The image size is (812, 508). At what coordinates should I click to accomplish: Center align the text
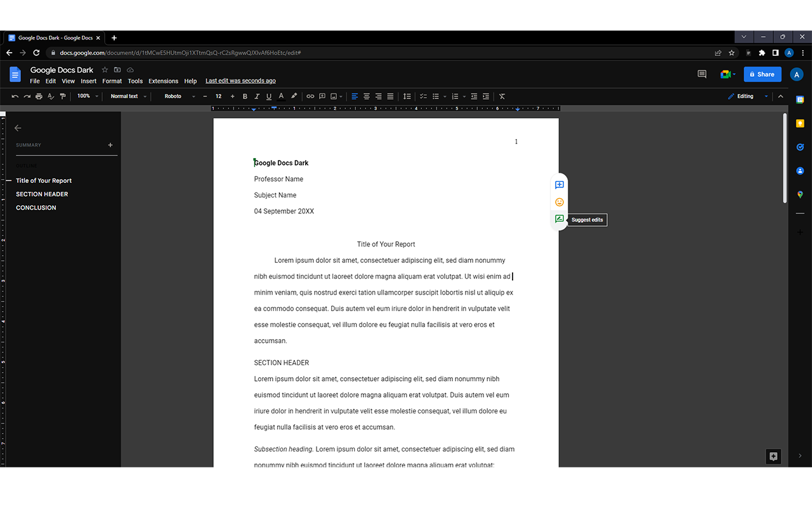click(367, 97)
